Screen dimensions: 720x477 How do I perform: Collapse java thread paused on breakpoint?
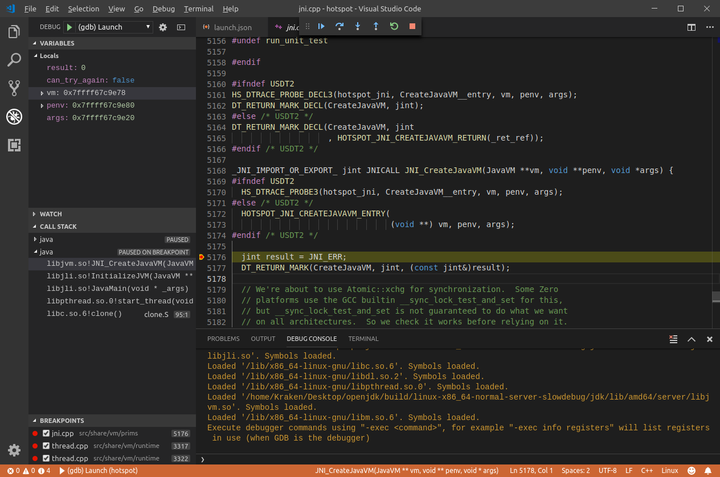click(x=35, y=252)
